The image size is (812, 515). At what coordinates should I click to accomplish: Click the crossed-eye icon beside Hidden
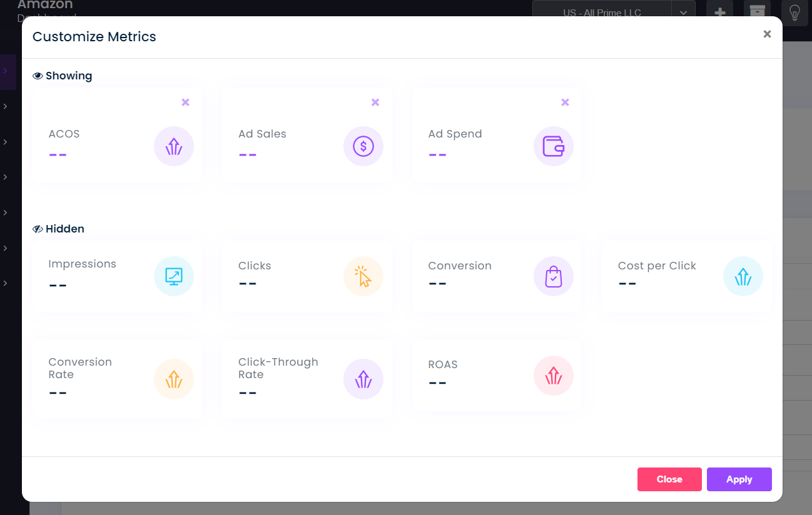click(x=38, y=229)
